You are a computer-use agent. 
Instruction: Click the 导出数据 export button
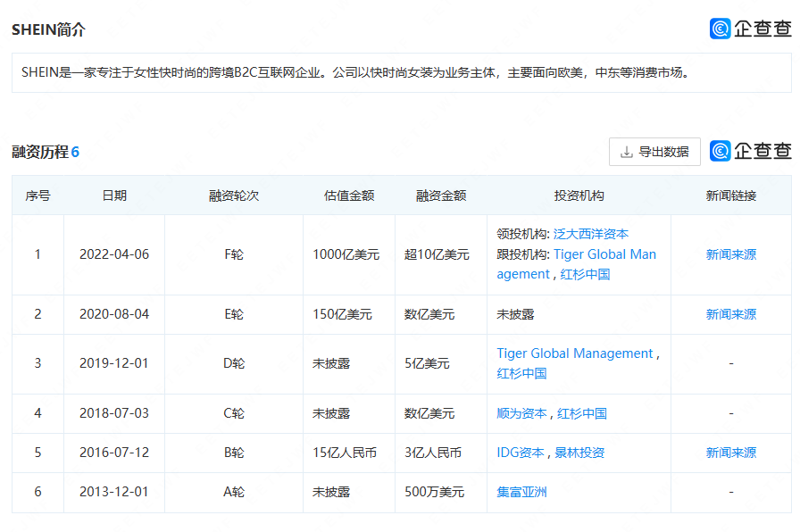(654, 152)
